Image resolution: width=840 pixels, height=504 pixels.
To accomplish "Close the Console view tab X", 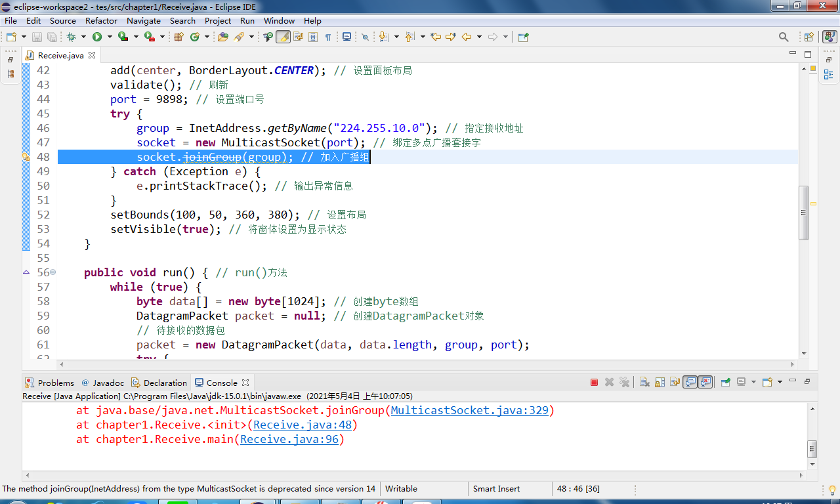I will pyautogui.click(x=245, y=383).
